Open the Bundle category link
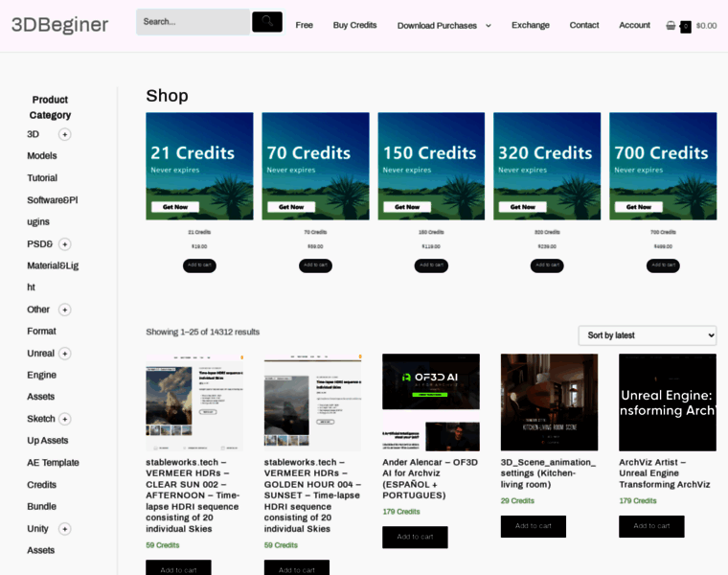This screenshot has height=575, width=728. click(x=41, y=506)
